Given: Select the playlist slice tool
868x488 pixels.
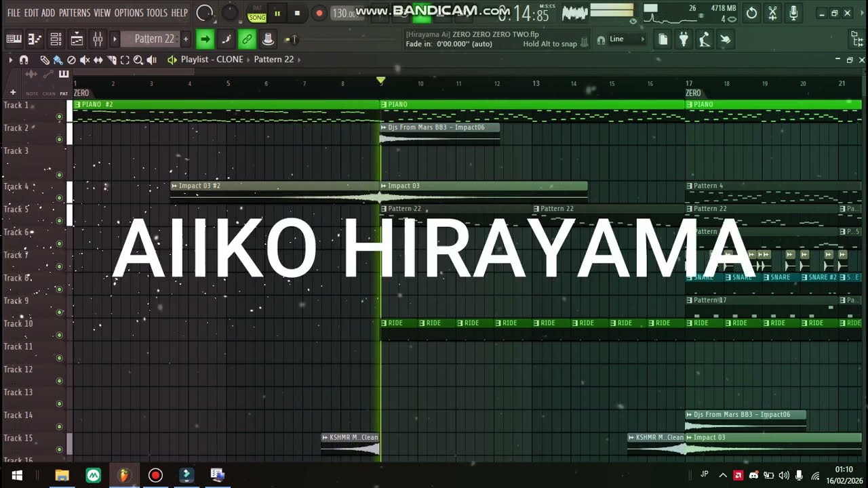Looking at the screenshot, I should coord(111,60).
